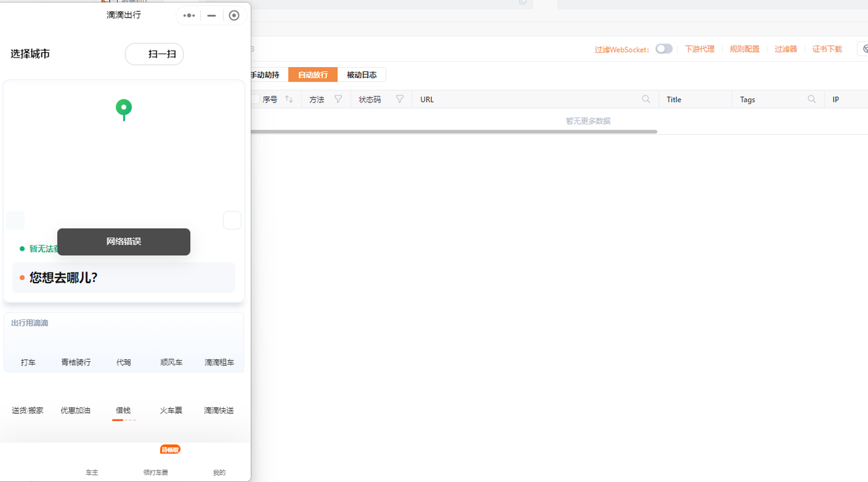Open the 我的 tab at bottom
This screenshot has height=482, width=868.
(219, 473)
